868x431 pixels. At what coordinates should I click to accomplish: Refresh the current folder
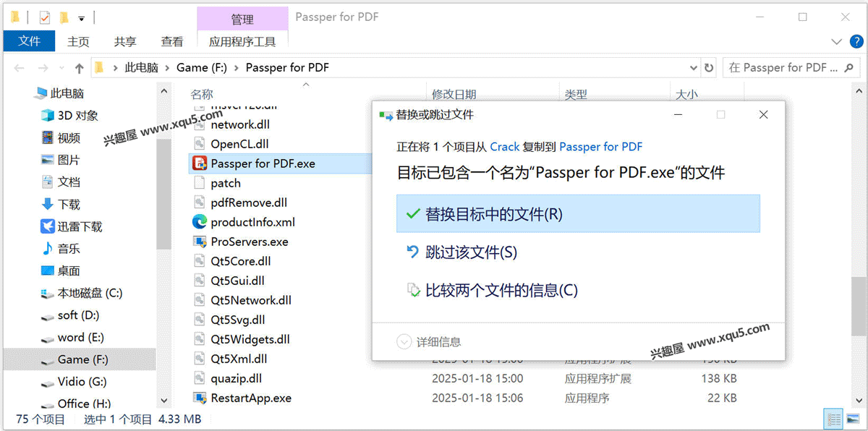[709, 67]
